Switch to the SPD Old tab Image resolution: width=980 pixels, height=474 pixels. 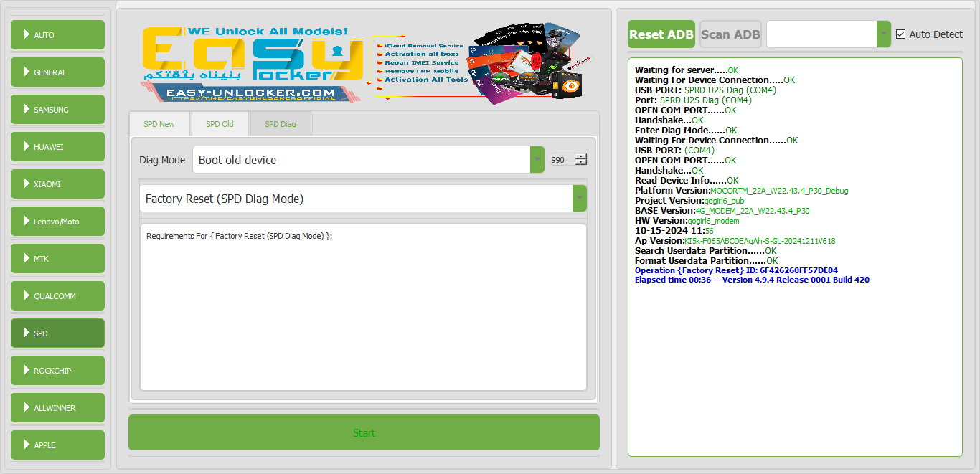220,124
